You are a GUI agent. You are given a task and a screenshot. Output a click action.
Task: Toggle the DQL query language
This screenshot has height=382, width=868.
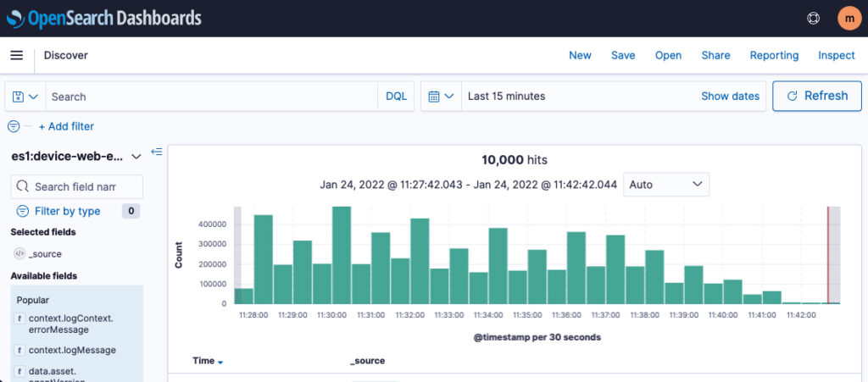click(x=397, y=97)
